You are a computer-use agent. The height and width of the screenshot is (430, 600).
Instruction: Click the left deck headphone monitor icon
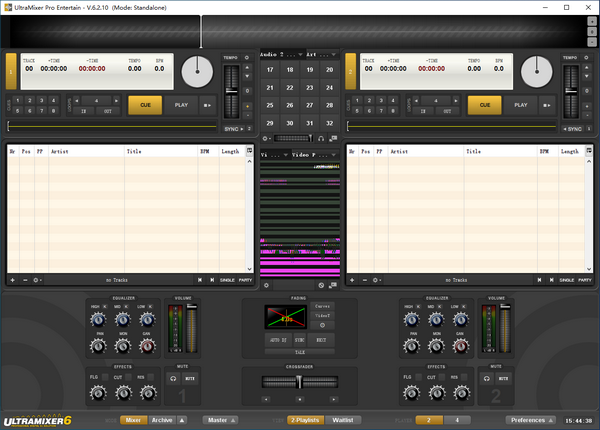[174, 378]
